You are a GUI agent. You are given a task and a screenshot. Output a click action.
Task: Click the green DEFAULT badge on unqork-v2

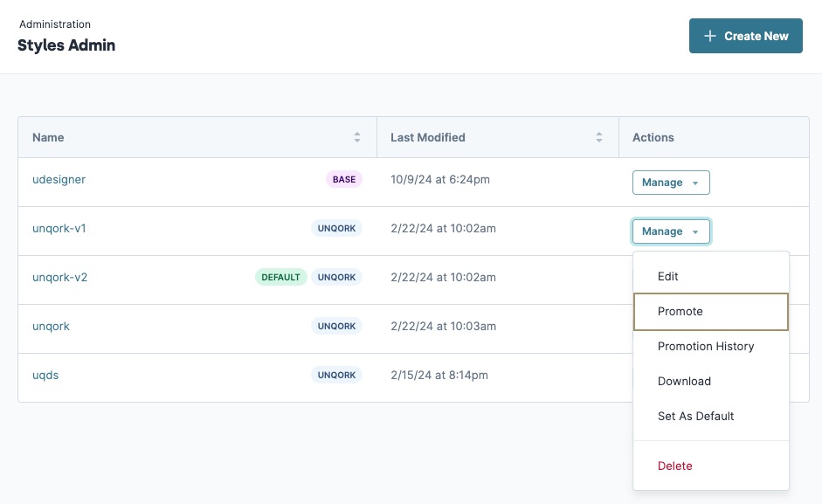(x=281, y=277)
